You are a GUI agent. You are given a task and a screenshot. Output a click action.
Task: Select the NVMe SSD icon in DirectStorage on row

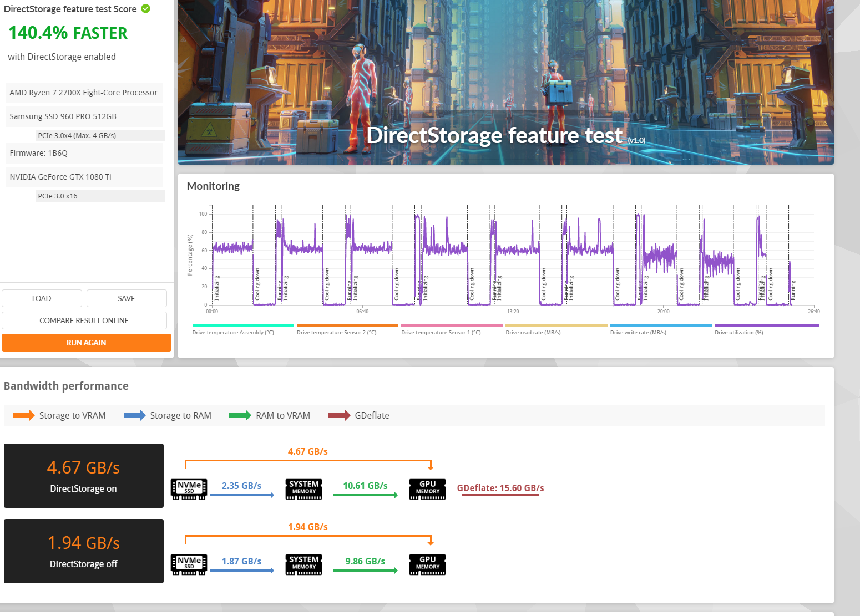click(189, 489)
